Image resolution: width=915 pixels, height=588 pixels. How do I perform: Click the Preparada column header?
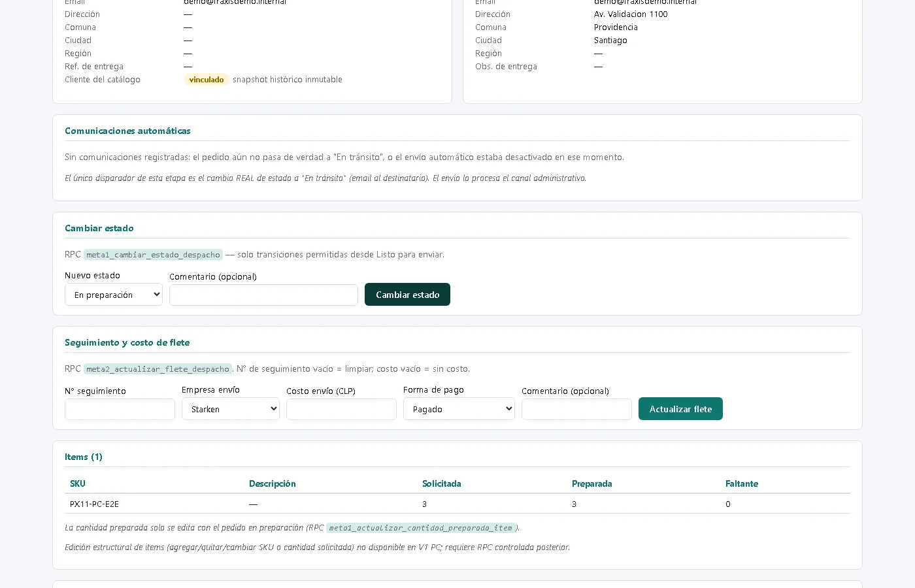592,483
